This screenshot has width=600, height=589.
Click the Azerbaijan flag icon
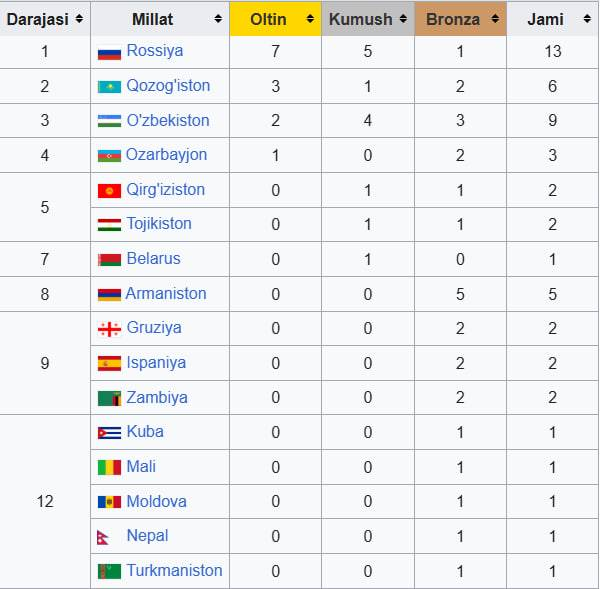pos(109,156)
